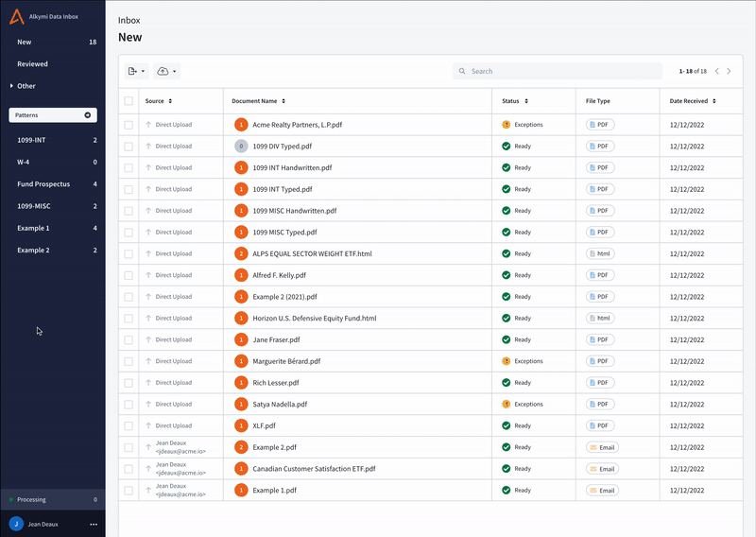Go to the previous page arrow
Screen dimensions: 756x537
coord(717,71)
